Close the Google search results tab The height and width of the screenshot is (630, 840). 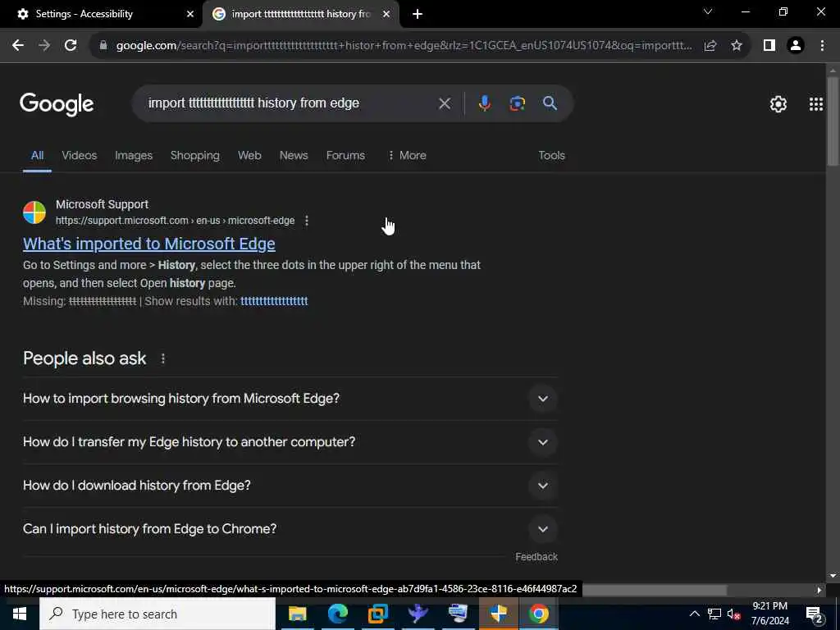[386, 14]
